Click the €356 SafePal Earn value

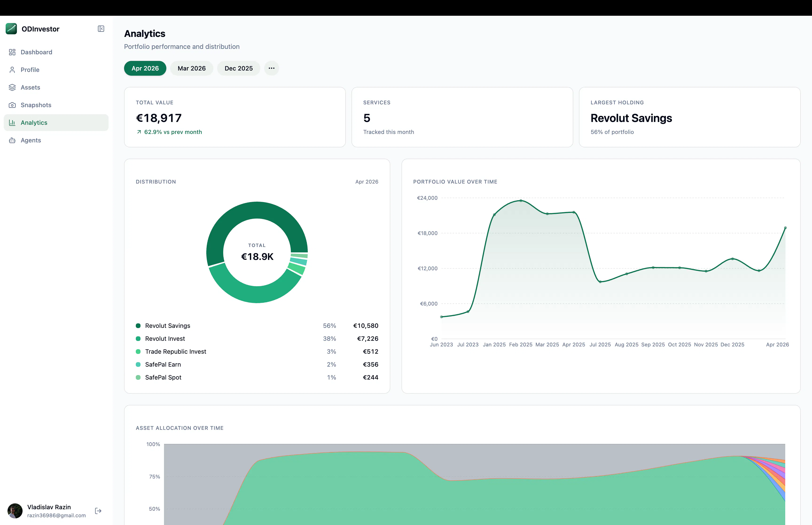click(x=370, y=364)
